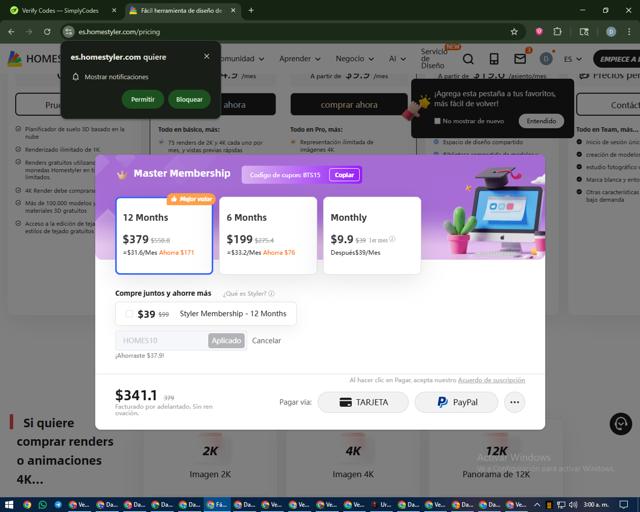Click the address bar URL
Viewport: 640px width, 512px height.
tap(119, 32)
